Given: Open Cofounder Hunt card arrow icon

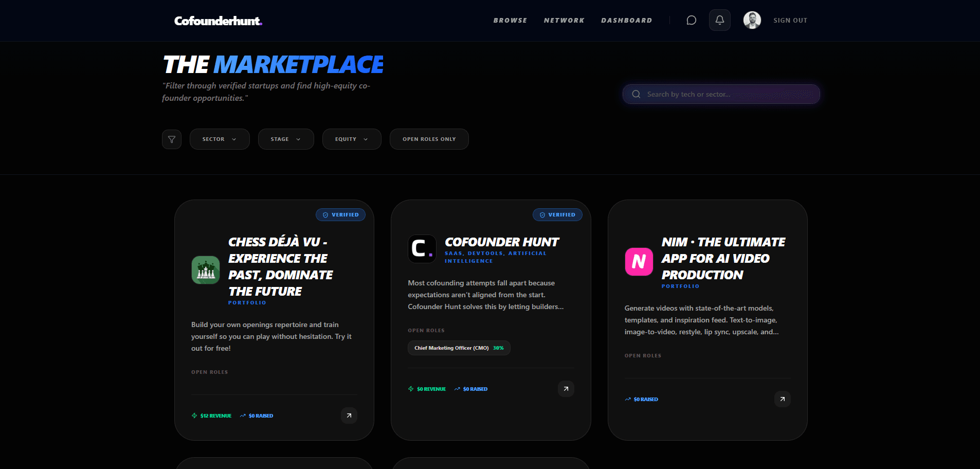Looking at the screenshot, I should click(566, 389).
